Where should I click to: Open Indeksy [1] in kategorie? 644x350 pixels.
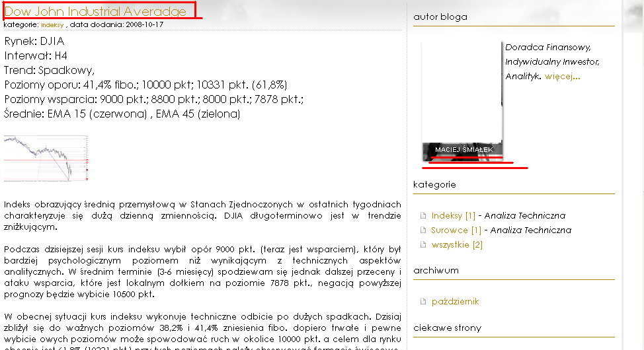[x=453, y=215]
